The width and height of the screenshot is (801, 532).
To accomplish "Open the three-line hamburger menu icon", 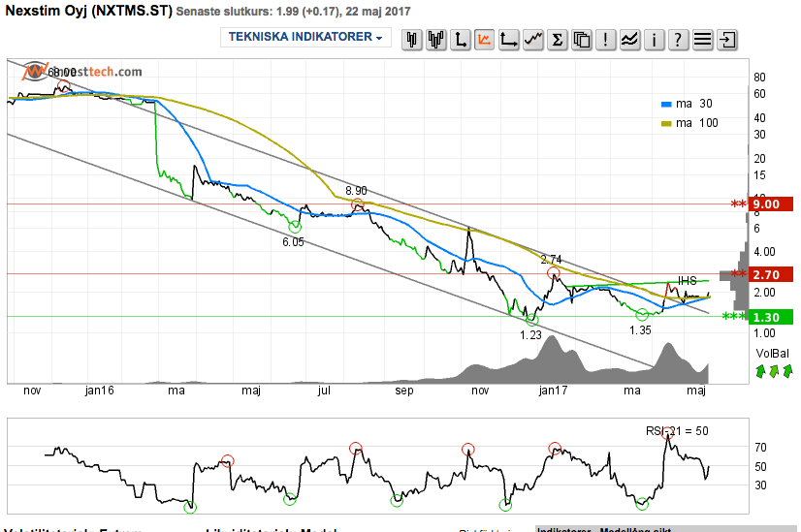I will (702, 40).
